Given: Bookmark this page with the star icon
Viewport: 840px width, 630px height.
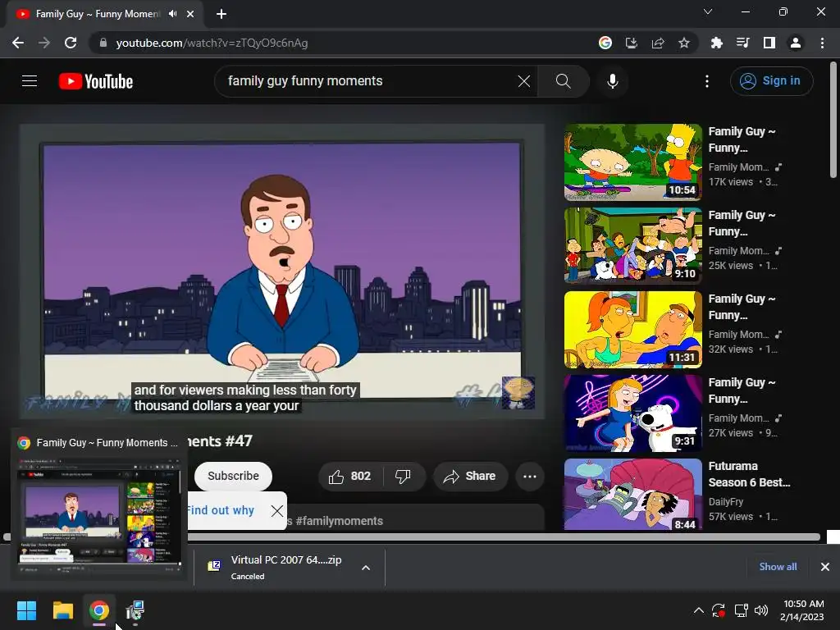Looking at the screenshot, I should coord(684,43).
